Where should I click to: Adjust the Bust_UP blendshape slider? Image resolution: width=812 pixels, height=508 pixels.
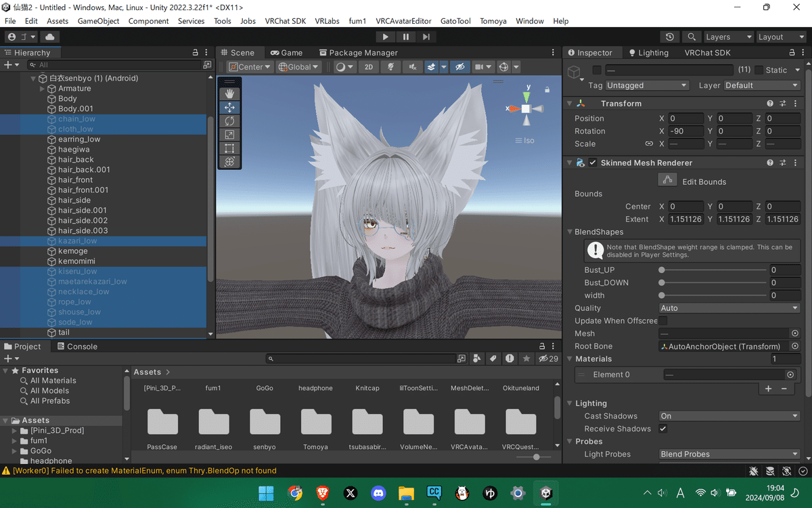(713, 270)
